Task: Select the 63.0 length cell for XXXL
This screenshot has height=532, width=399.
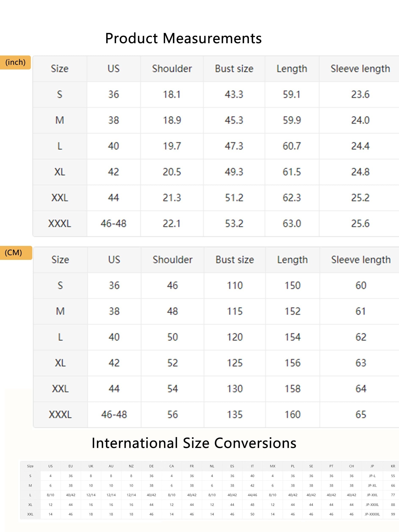Action: (x=292, y=224)
